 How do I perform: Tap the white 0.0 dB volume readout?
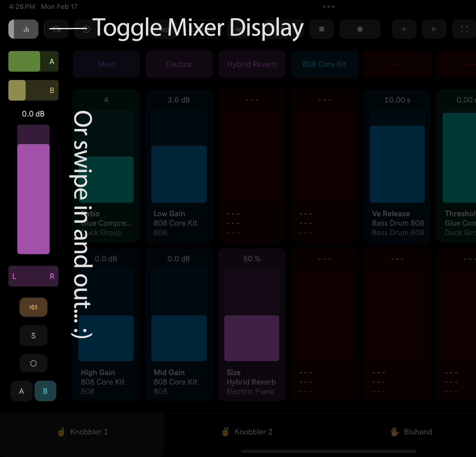click(33, 114)
